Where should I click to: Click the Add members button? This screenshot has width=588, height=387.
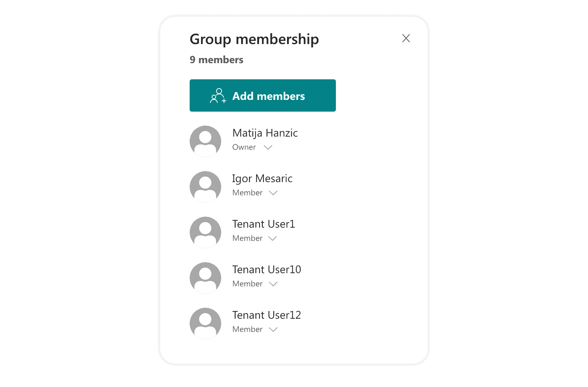(262, 95)
